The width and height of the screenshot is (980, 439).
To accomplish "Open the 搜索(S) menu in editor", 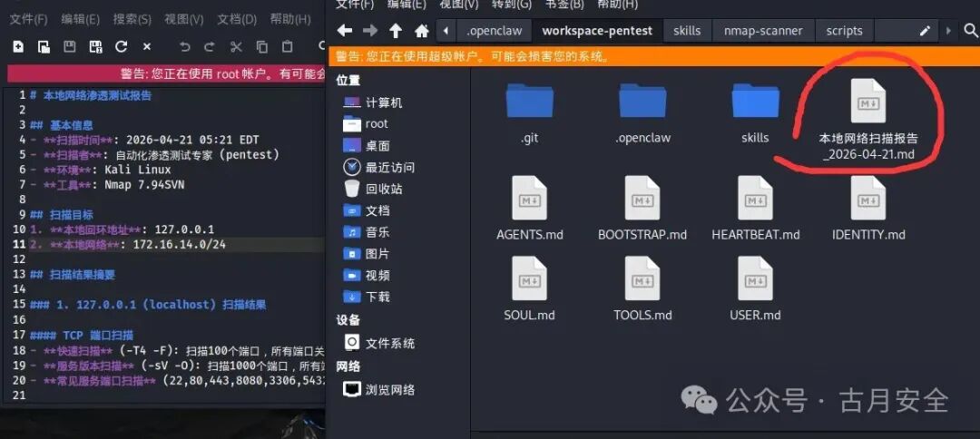I will click(132, 19).
